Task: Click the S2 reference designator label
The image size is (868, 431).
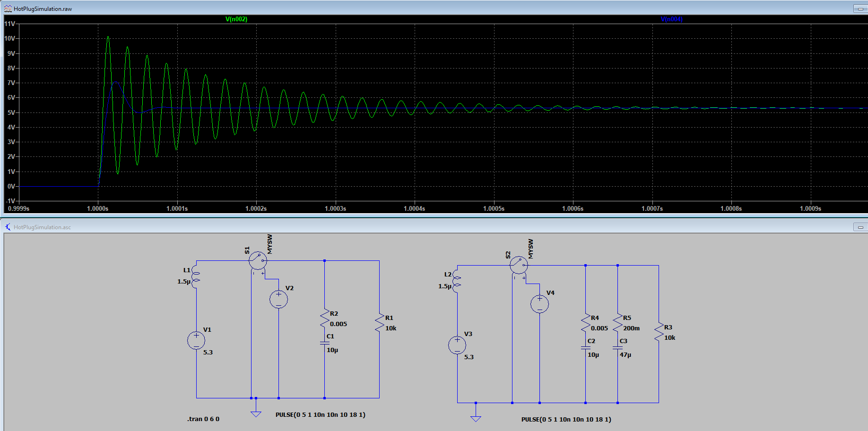Action: click(508, 255)
